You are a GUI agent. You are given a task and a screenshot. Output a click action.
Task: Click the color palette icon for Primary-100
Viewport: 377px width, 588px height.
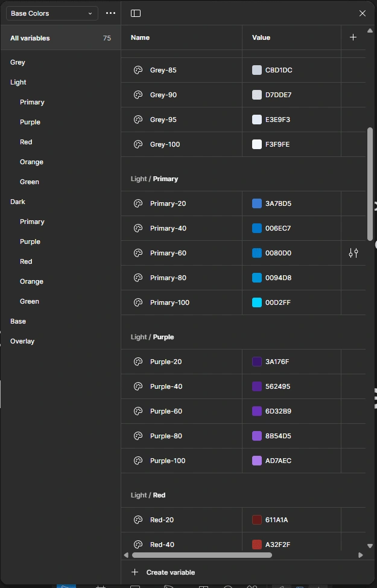(138, 302)
